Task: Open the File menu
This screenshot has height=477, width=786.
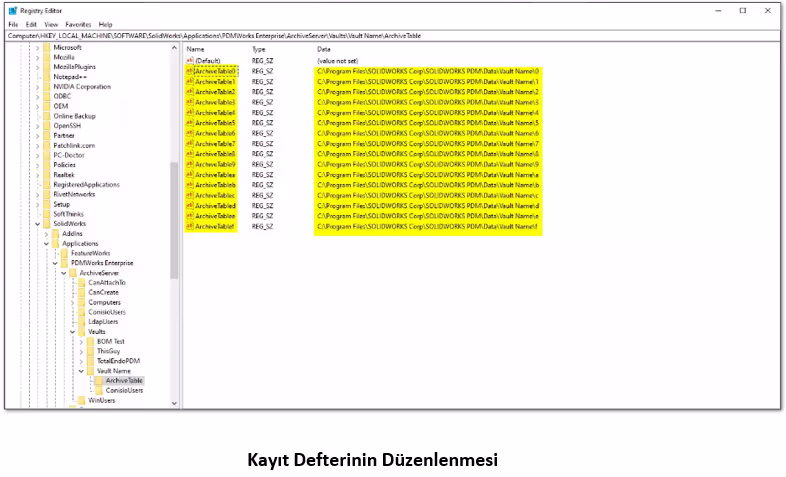Action: click(x=13, y=24)
